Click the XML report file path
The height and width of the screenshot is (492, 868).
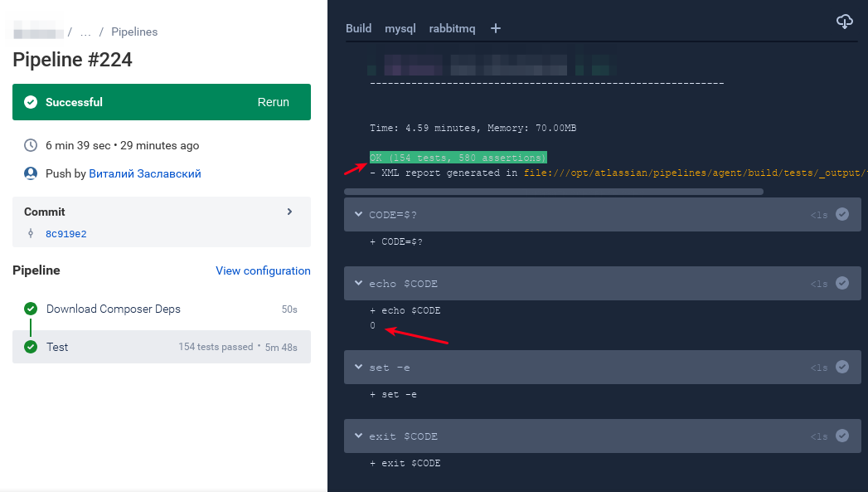point(696,173)
